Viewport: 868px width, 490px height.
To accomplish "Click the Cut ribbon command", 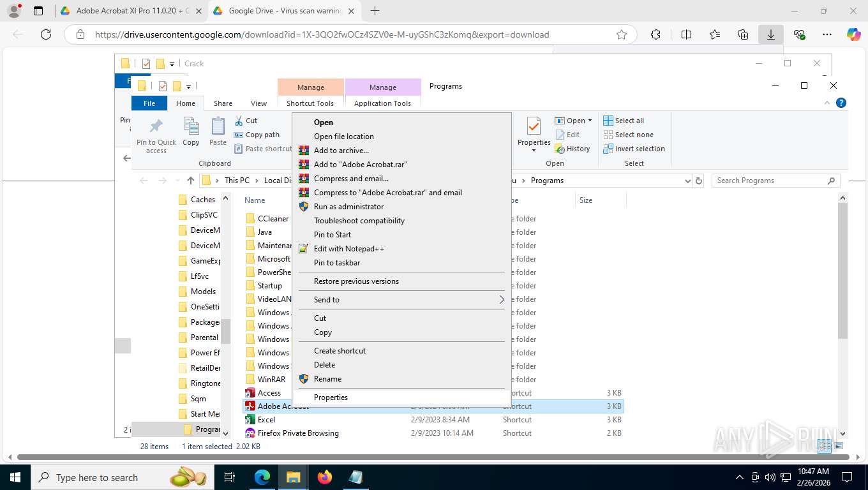I will [246, 121].
